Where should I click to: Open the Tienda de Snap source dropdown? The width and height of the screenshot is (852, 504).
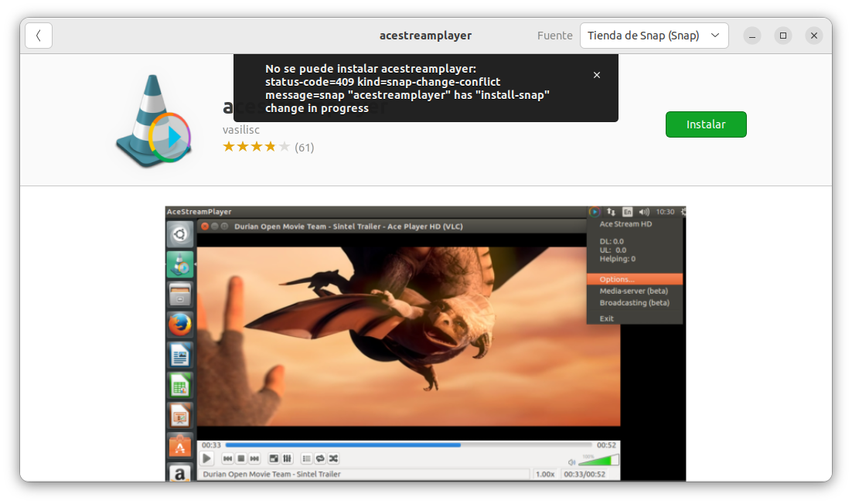pos(654,36)
